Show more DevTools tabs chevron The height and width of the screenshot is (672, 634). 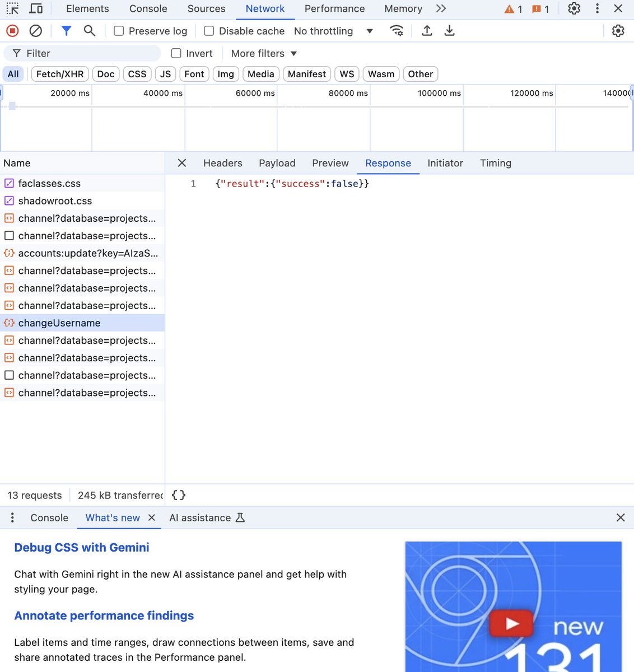coord(441,8)
